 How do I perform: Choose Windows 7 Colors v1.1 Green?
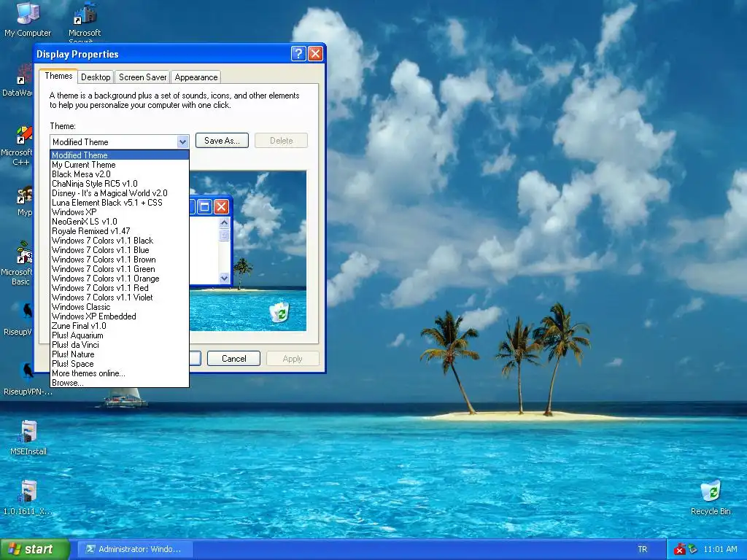click(x=120, y=269)
